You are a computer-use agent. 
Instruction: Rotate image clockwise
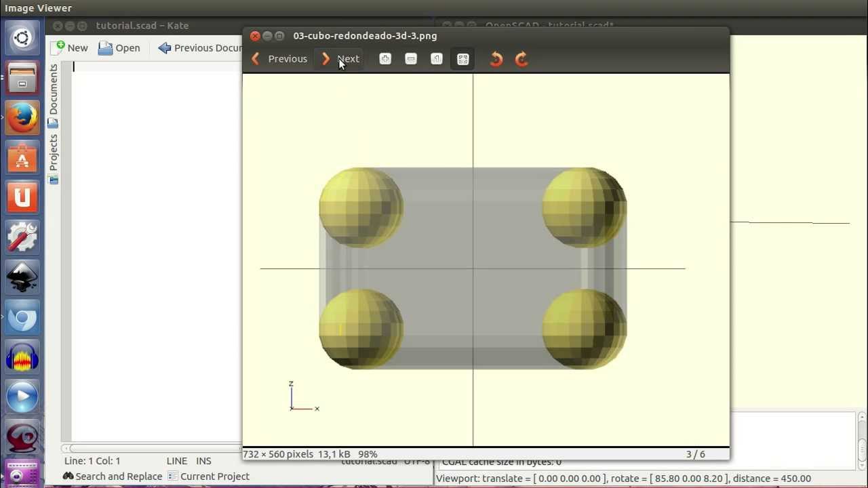click(521, 59)
